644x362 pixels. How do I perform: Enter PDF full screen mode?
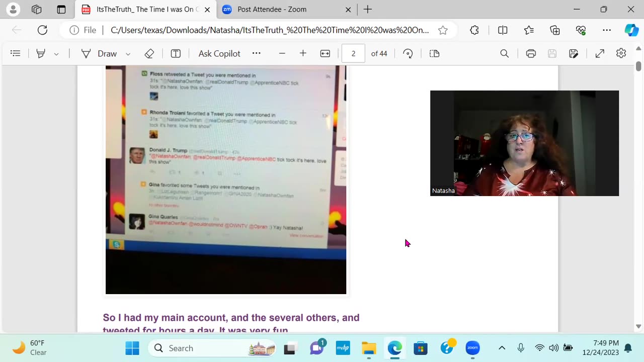[600, 53]
